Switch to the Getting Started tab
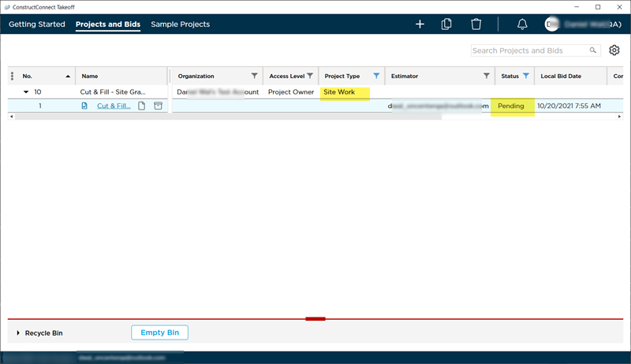Image resolution: width=631 pixels, height=364 pixels. point(36,24)
